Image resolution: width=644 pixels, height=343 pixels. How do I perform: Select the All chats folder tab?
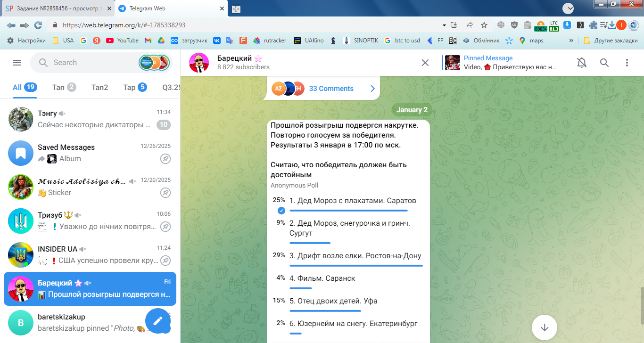25,87
